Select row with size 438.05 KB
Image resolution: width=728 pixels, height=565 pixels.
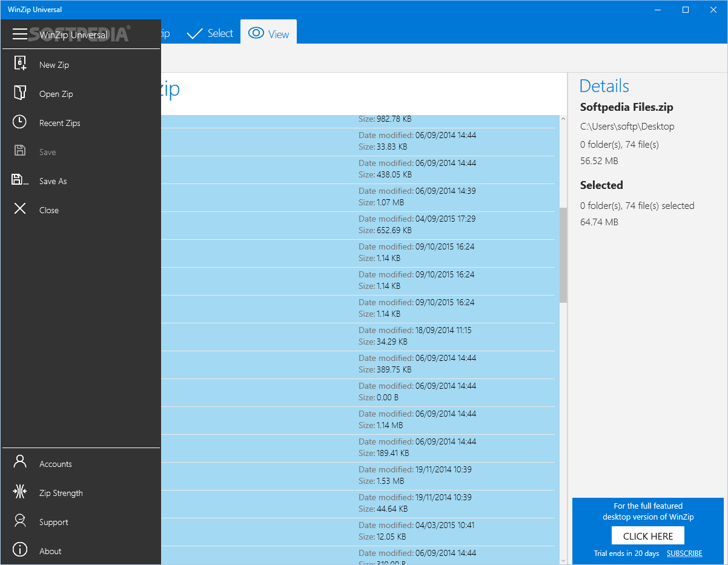(358, 170)
